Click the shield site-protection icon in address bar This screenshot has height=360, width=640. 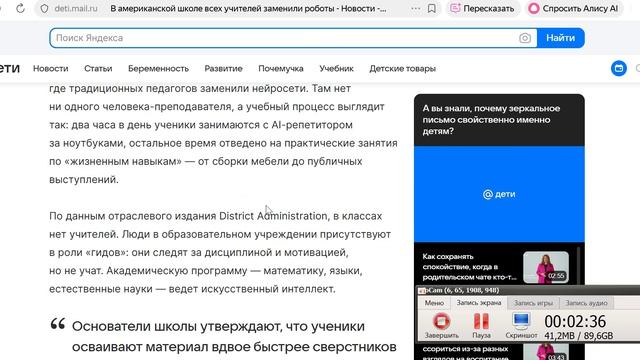pos(44,8)
